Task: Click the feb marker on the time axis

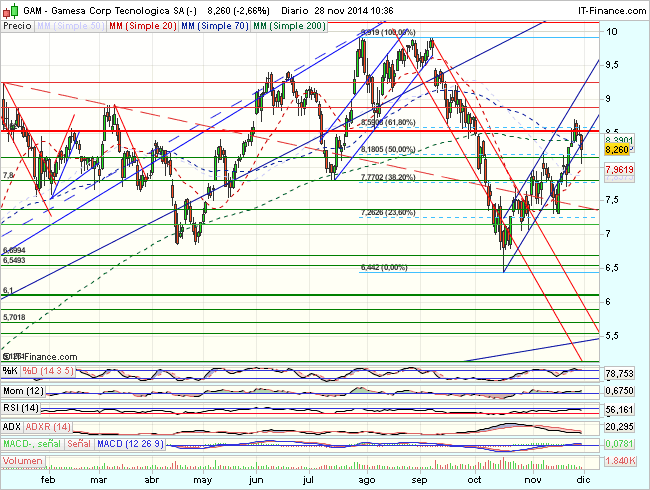Action: coord(48,480)
